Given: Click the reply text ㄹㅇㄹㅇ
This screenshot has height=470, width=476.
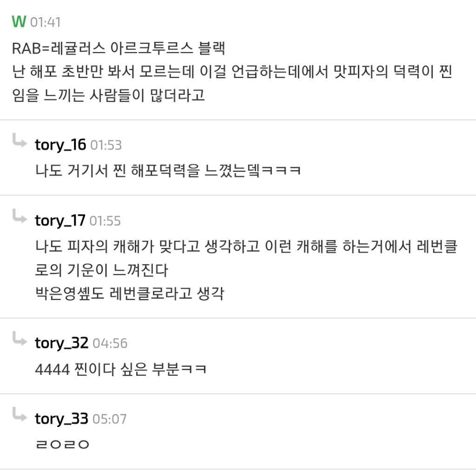Looking at the screenshot, I should [x=62, y=444].
